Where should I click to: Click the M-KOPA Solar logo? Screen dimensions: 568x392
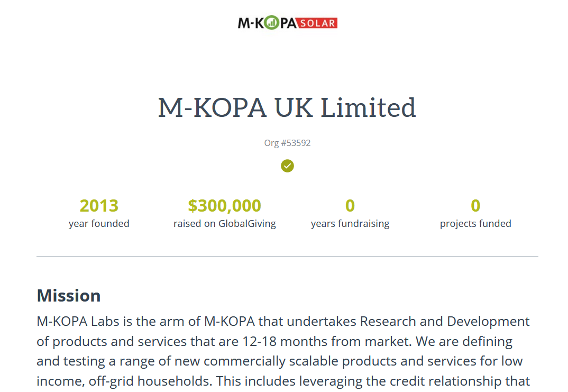pos(287,23)
